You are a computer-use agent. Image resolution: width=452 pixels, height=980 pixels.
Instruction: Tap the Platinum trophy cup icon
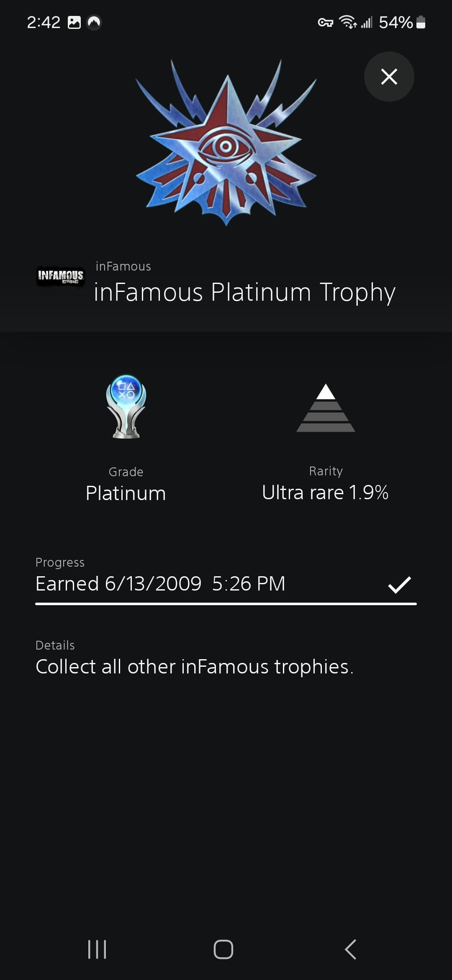point(126,407)
